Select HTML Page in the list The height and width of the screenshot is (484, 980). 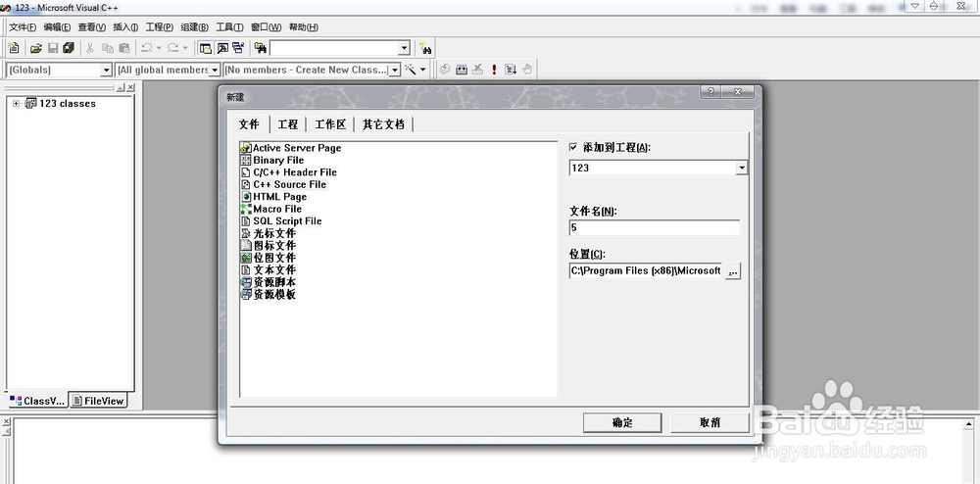[x=273, y=197]
